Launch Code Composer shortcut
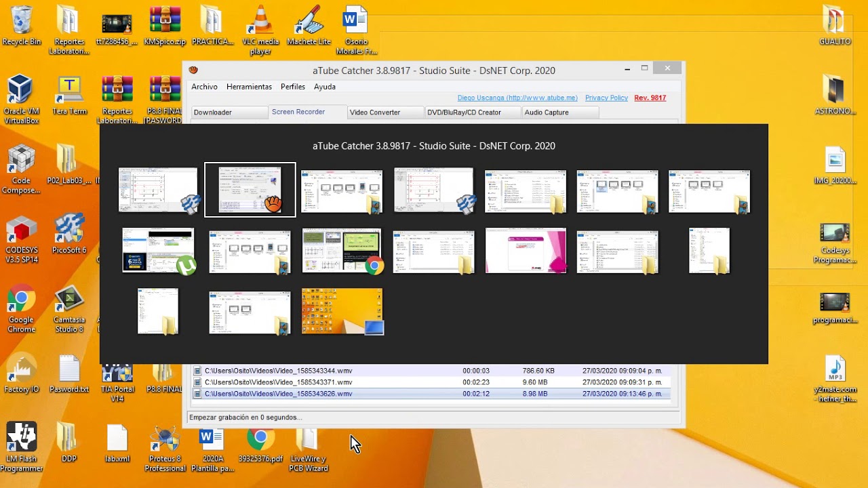Screen dimensions: 868x488 tap(21, 169)
